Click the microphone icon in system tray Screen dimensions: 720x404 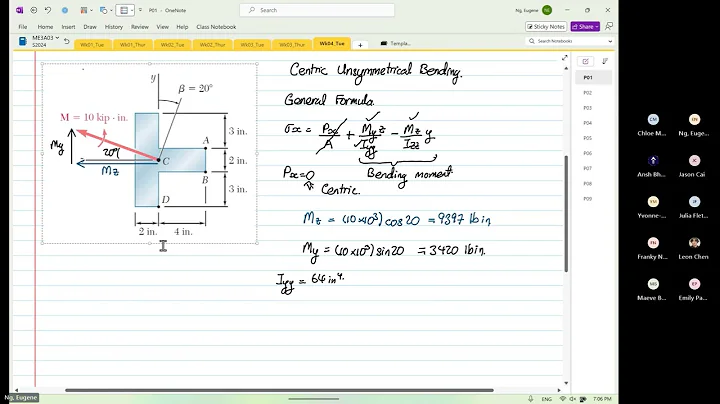click(x=530, y=399)
